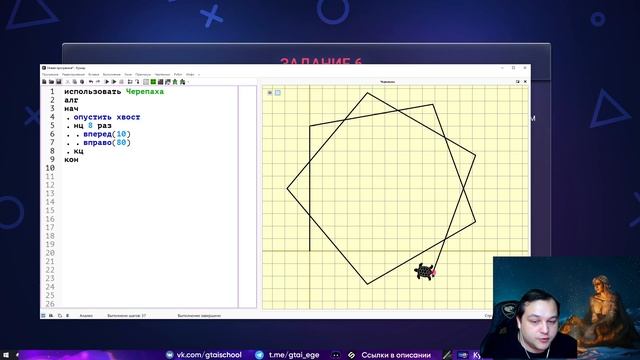Run the program with black play icon

107,82
